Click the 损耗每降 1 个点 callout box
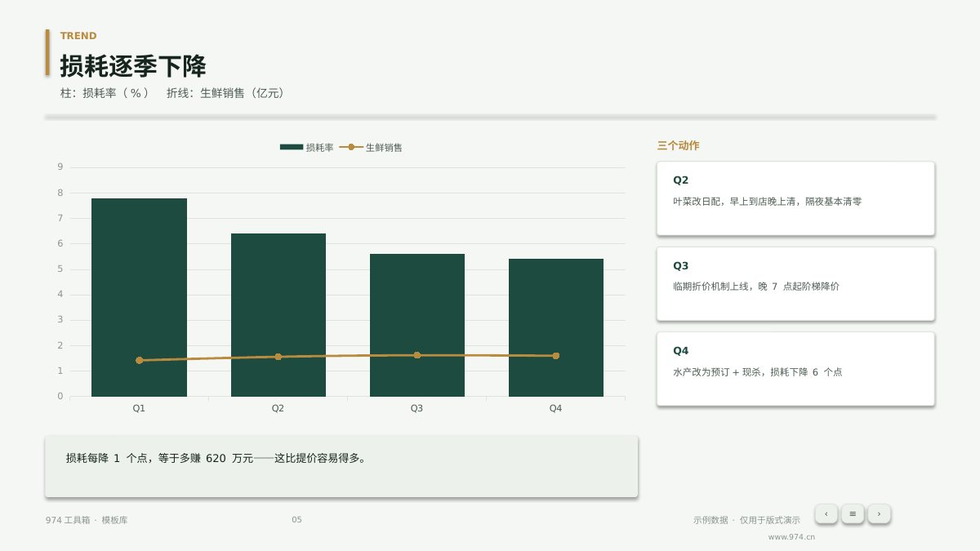980x551 pixels. coord(341,466)
